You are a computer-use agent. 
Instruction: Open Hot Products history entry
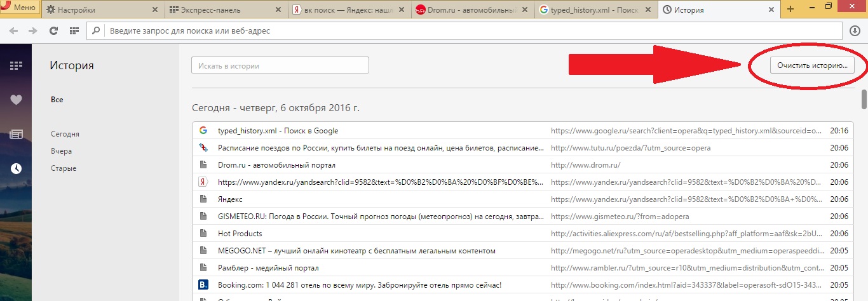pos(240,234)
